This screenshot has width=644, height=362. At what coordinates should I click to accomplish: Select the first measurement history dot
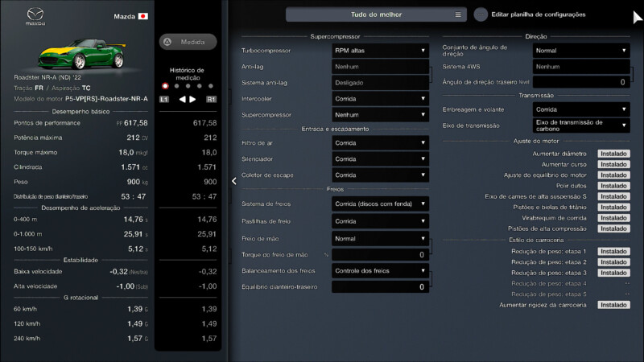click(165, 85)
